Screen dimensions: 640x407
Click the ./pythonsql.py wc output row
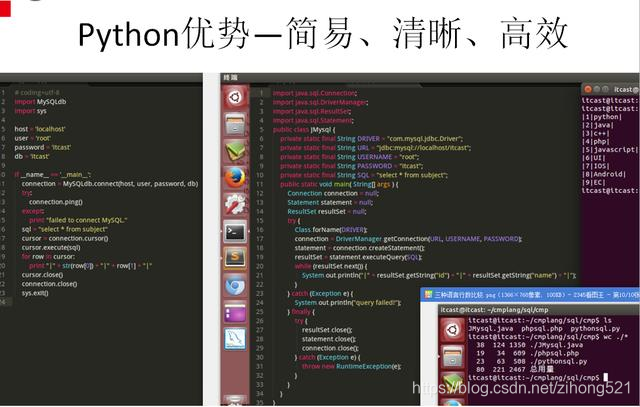(x=531, y=361)
